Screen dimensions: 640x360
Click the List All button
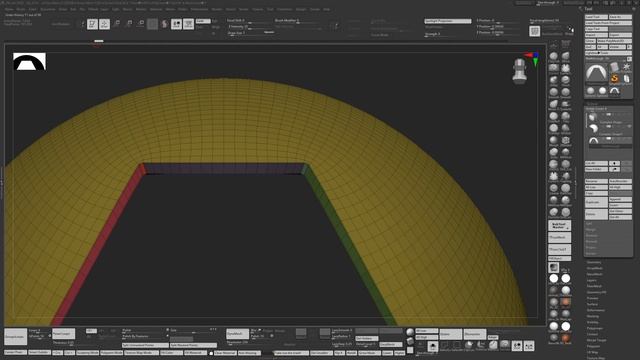(x=596, y=163)
